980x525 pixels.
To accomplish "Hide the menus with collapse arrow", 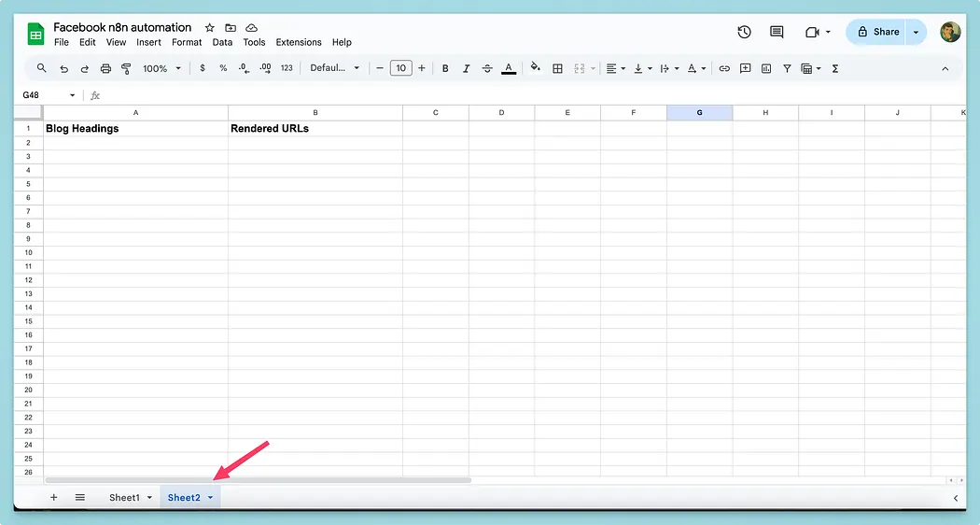I will click(945, 69).
